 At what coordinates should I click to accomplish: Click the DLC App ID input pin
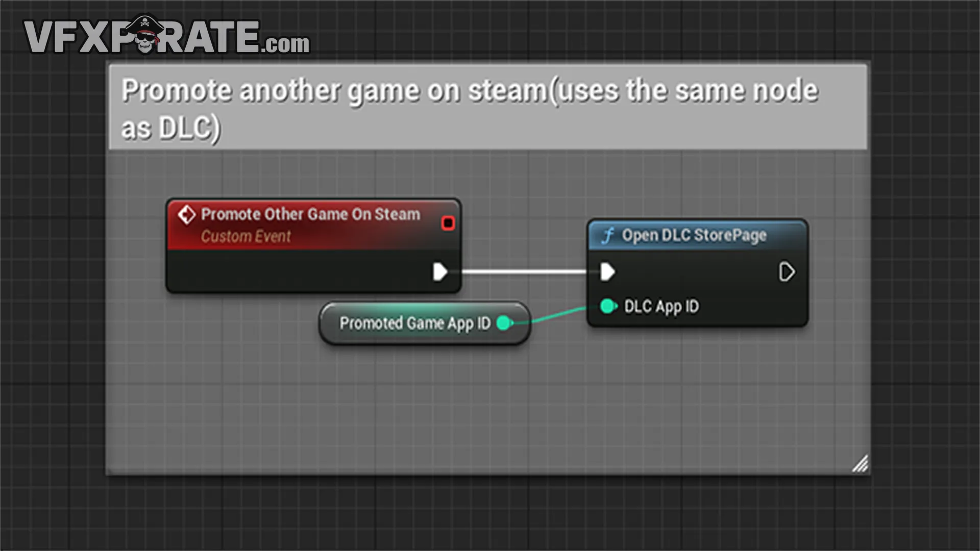608,306
